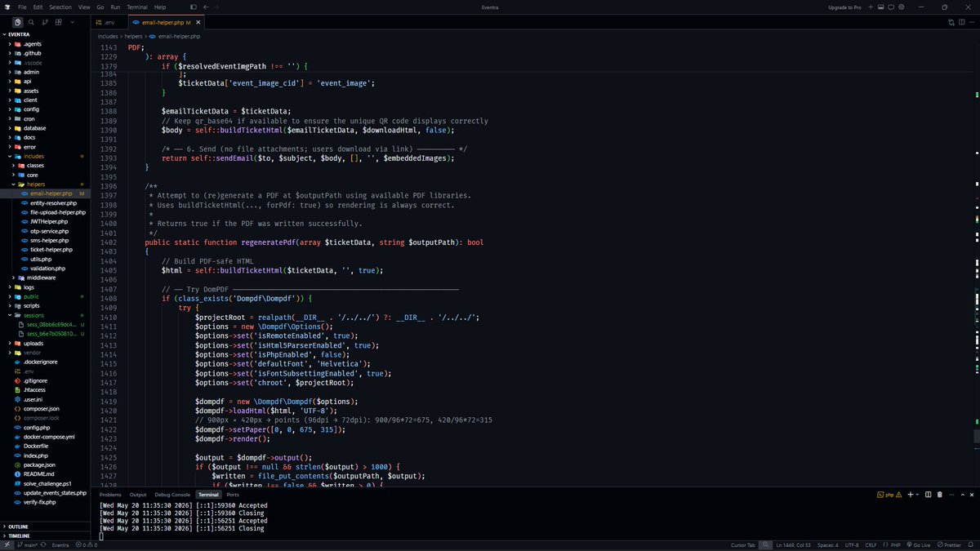Image resolution: width=980 pixels, height=551 pixels.
Task: Change the UTF-8 encoding setting
Action: 852,545
